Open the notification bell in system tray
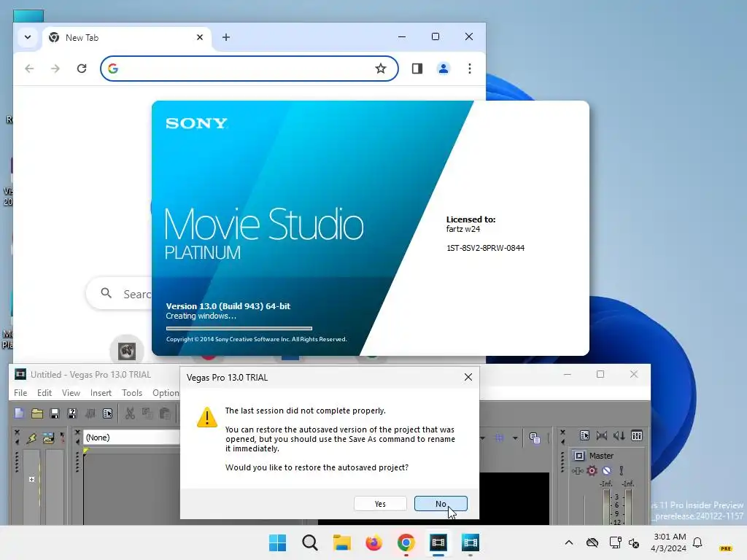Image resolution: width=747 pixels, height=560 pixels. (x=697, y=542)
